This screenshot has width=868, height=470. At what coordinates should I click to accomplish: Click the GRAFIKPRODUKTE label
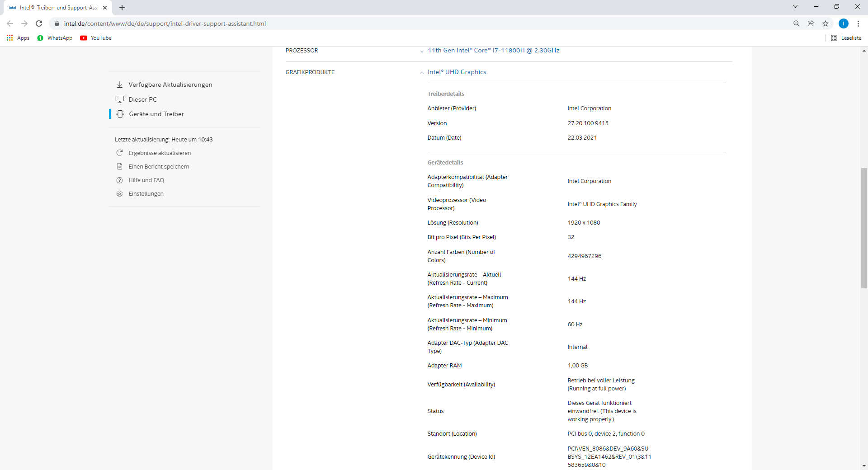click(310, 72)
